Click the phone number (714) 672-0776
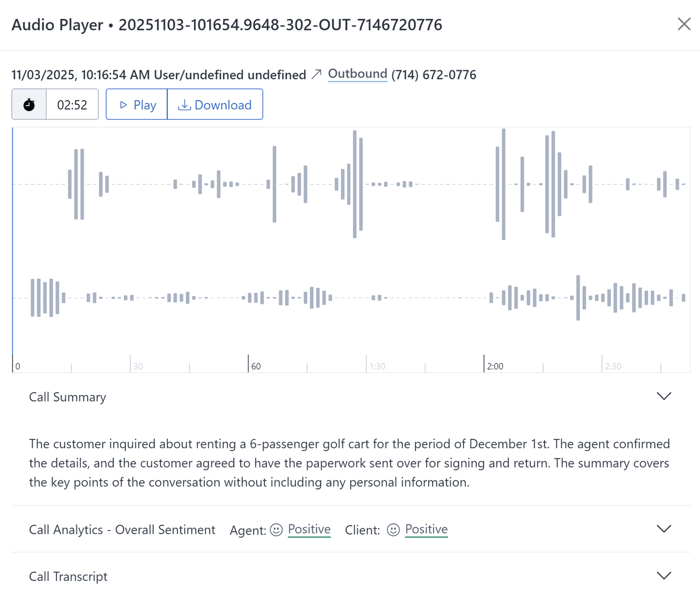700x595 pixels. tap(434, 75)
